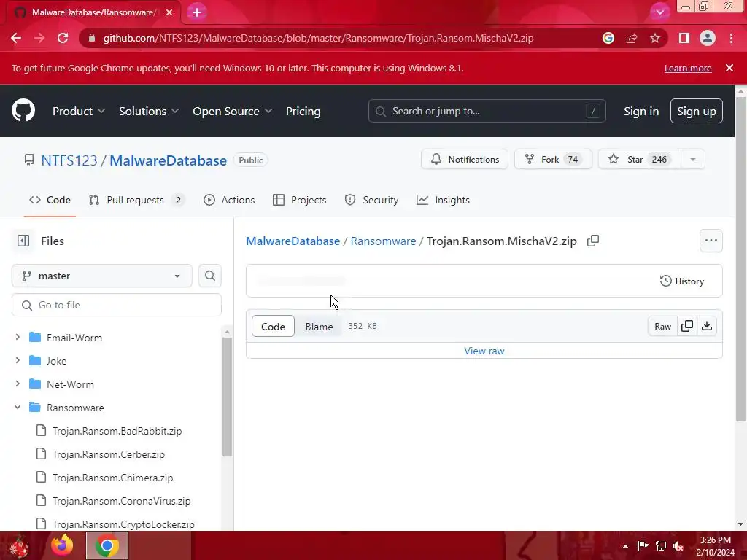Open the MalwareDatabase repository link

[169, 160]
